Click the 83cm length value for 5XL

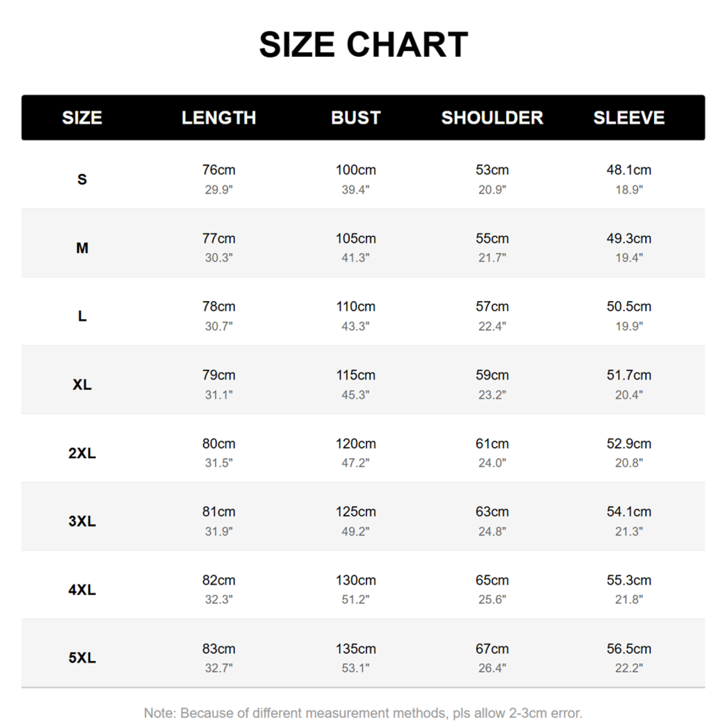pos(219,648)
